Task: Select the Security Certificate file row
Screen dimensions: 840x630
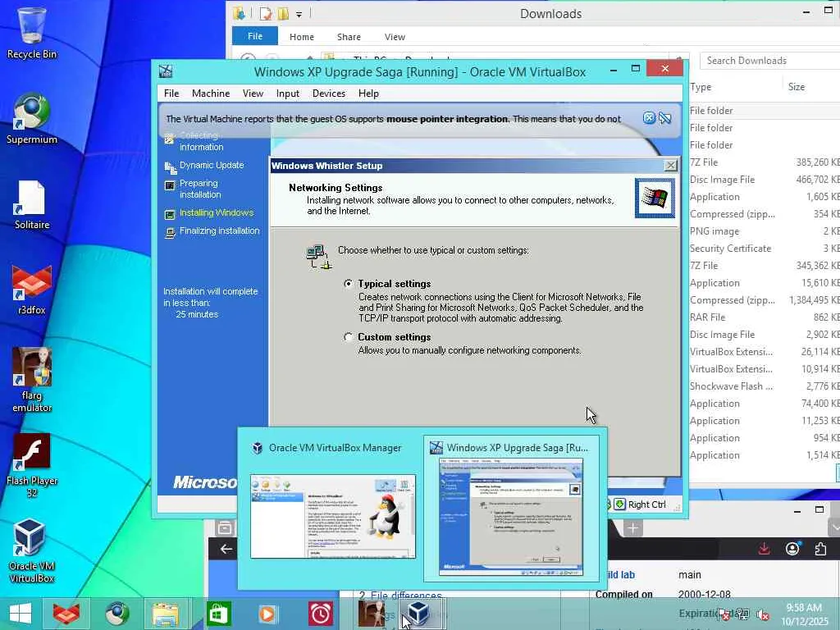Action: click(765, 248)
